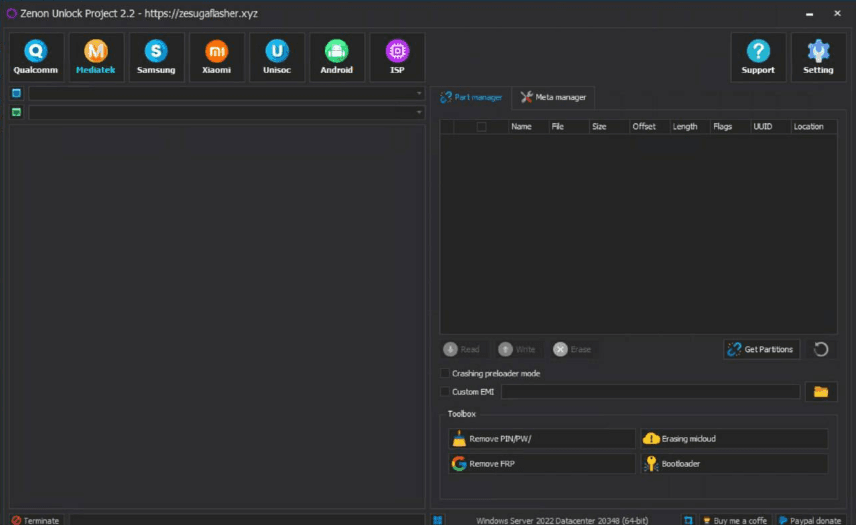The image size is (856, 525).
Task: Switch to the Unisoc module
Action: coord(277,57)
